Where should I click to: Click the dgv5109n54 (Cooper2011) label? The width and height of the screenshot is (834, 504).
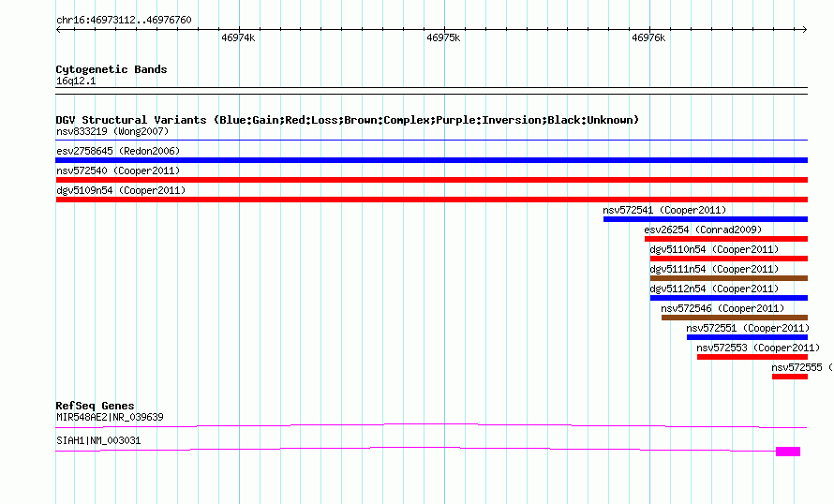pyautogui.click(x=121, y=190)
